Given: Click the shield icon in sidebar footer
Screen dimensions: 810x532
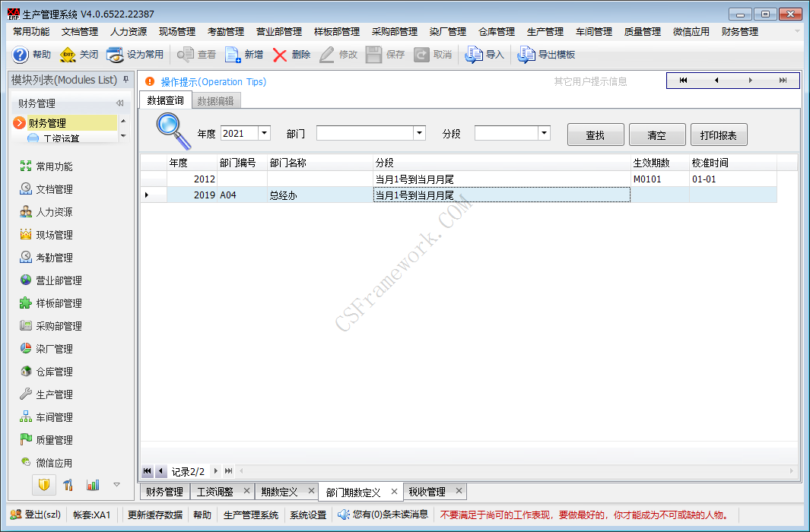Looking at the screenshot, I should (x=44, y=485).
